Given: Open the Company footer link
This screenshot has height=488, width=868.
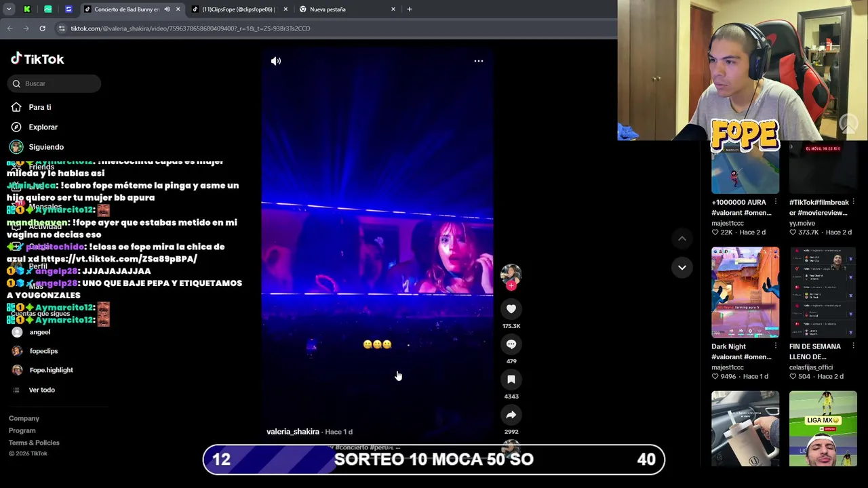Looking at the screenshot, I should [24, 419].
